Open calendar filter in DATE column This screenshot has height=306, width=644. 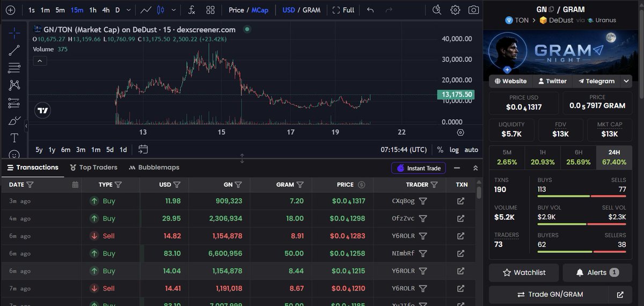[75, 184]
